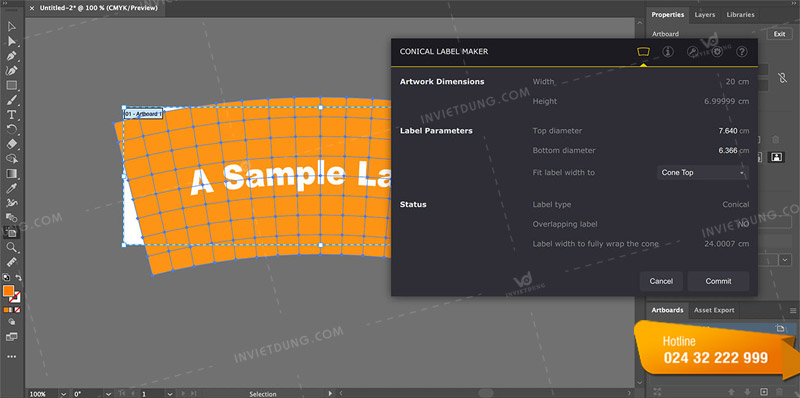
Task: Set paint to None below fill box
Action: click(17, 310)
